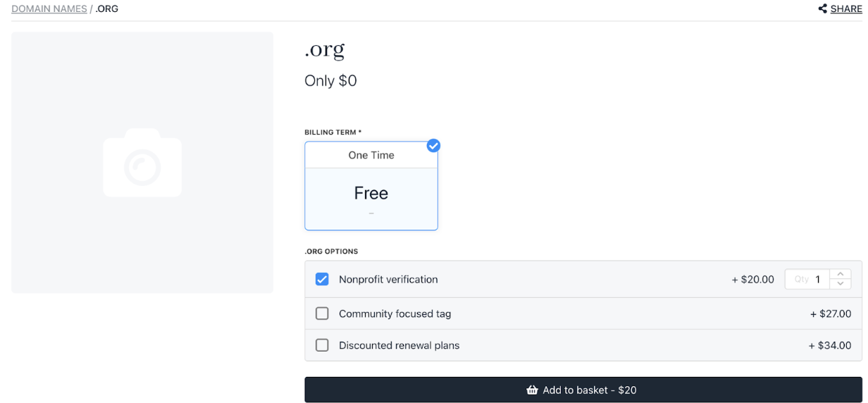
Task: Click the Share link
Action: (x=846, y=9)
